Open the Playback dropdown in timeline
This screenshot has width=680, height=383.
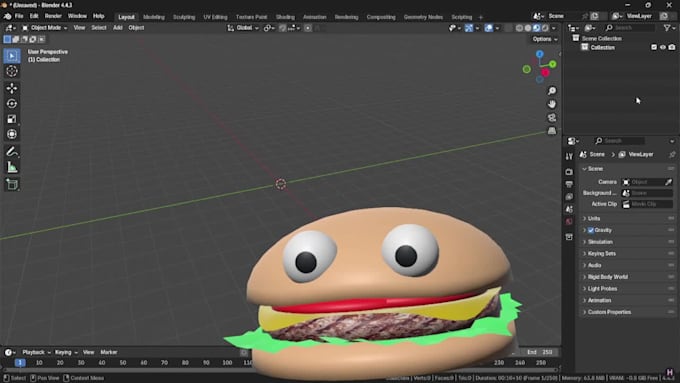(36, 352)
